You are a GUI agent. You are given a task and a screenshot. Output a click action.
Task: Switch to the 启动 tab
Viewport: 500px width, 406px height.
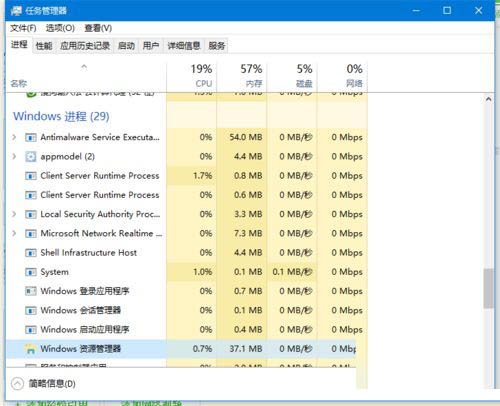(126, 46)
